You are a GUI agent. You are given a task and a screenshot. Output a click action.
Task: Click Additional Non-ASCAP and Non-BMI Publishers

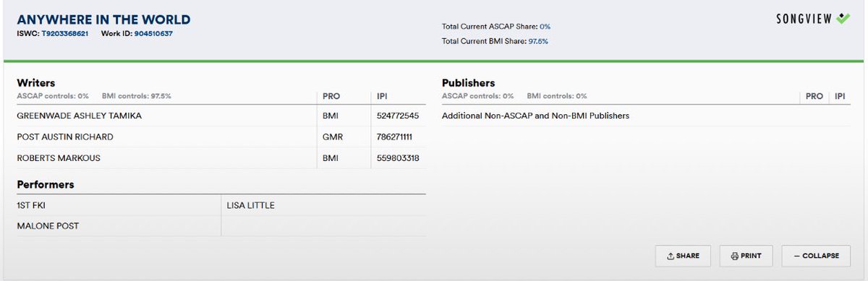point(535,116)
